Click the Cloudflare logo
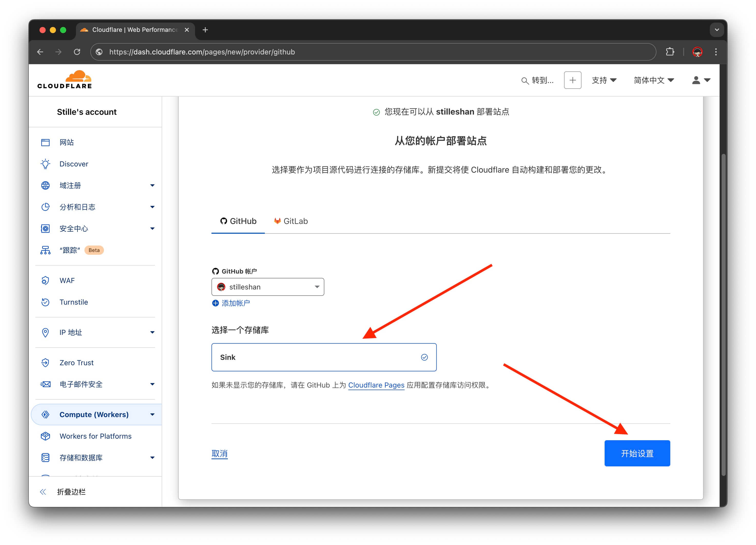The width and height of the screenshot is (756, 545). tap(64, 80)
